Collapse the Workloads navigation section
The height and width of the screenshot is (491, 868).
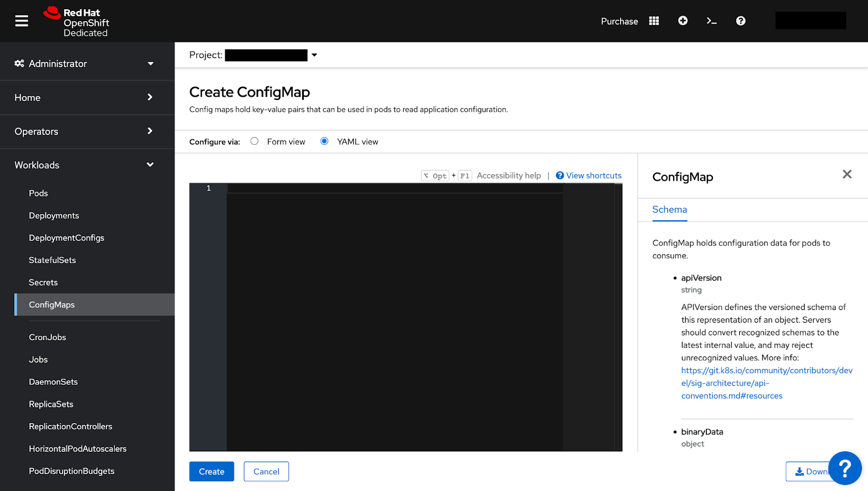click(87, 165)
